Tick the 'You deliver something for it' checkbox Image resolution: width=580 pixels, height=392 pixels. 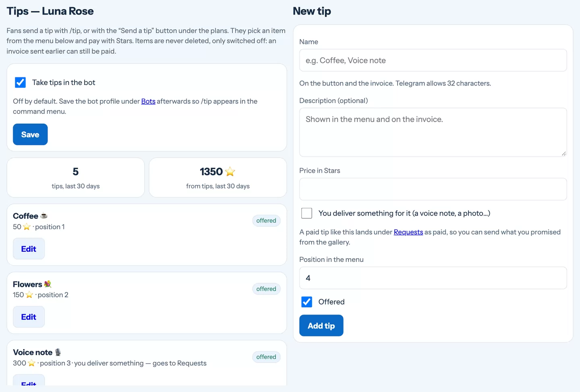[307, 213]
